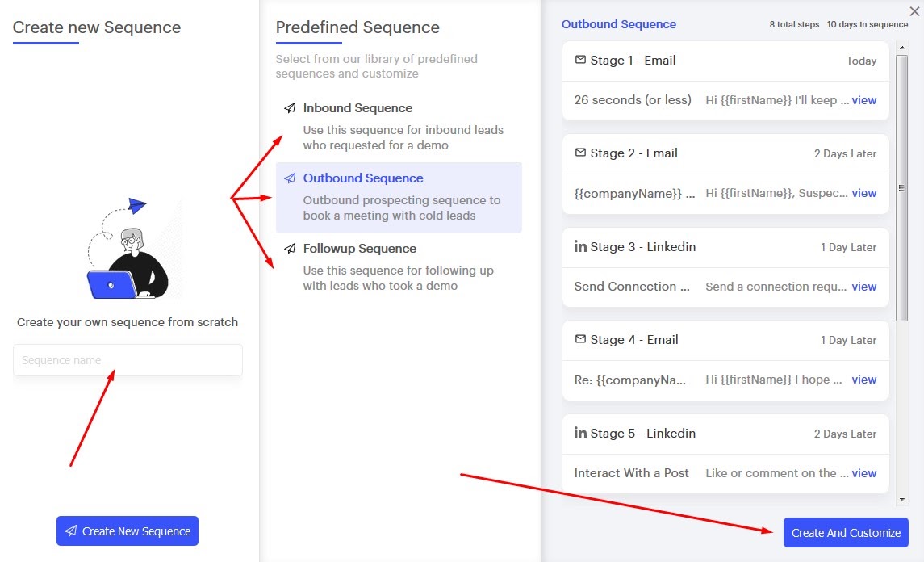Open view link for Stage 1 email
The height and width of the screenshot is (562, 924).
pos(864,100)
